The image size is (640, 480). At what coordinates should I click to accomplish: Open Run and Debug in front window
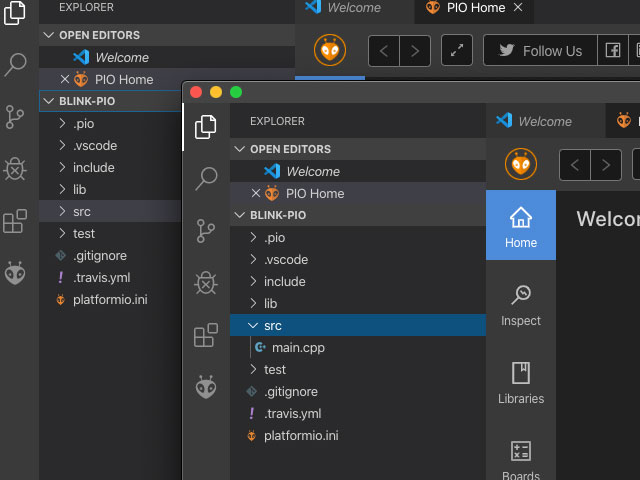[x=206, y=283]
